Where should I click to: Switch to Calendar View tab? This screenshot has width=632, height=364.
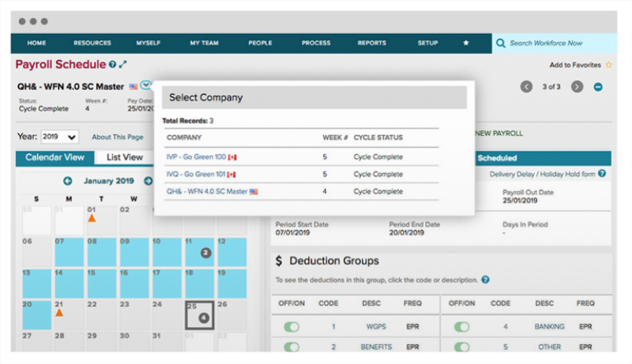[x=55, y=157]
